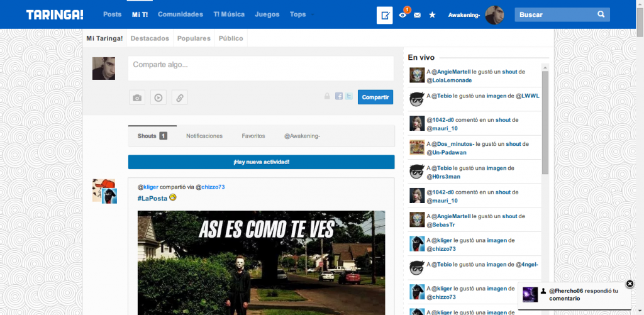Select the Shouts tab
This screenshot has height=315, width=644.
point(152,136)
